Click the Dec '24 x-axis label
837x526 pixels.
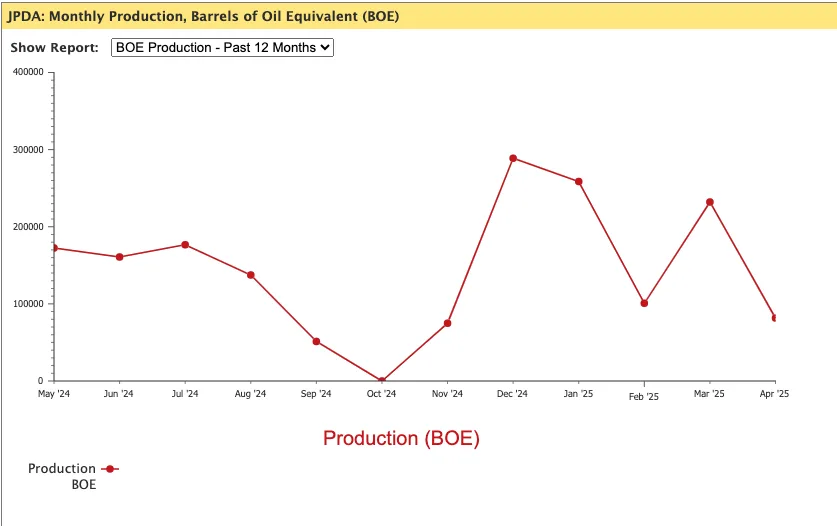[x=513, y=394]
